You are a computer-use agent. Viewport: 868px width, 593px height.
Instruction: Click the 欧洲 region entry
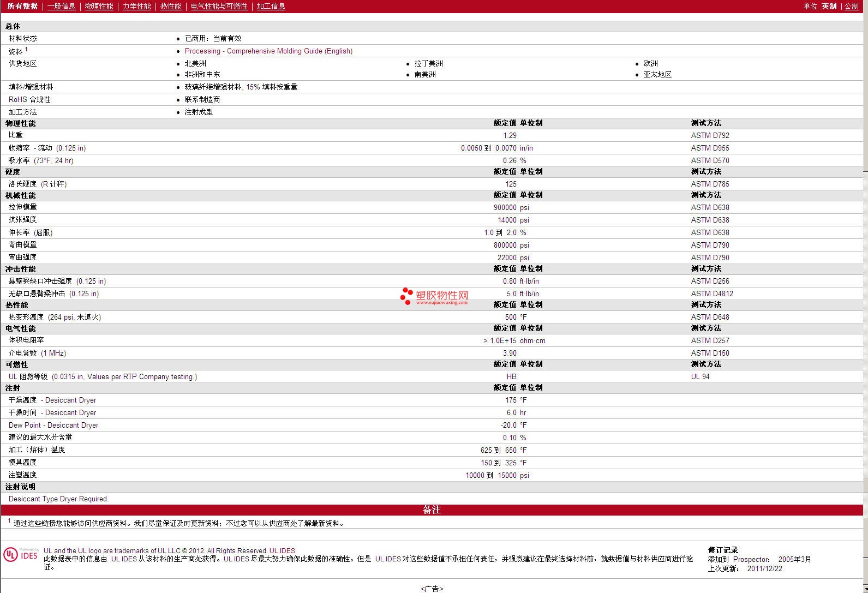point(650,63)
